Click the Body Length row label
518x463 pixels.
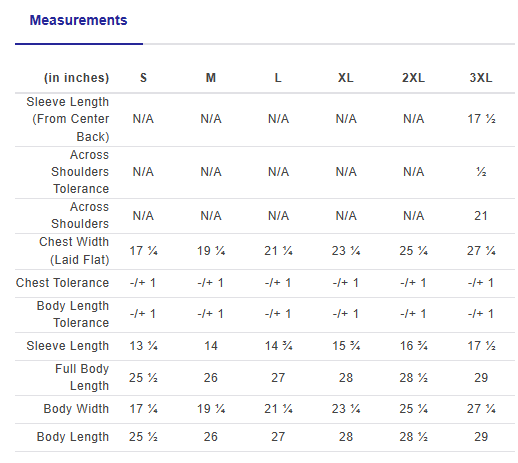(73, 437)
